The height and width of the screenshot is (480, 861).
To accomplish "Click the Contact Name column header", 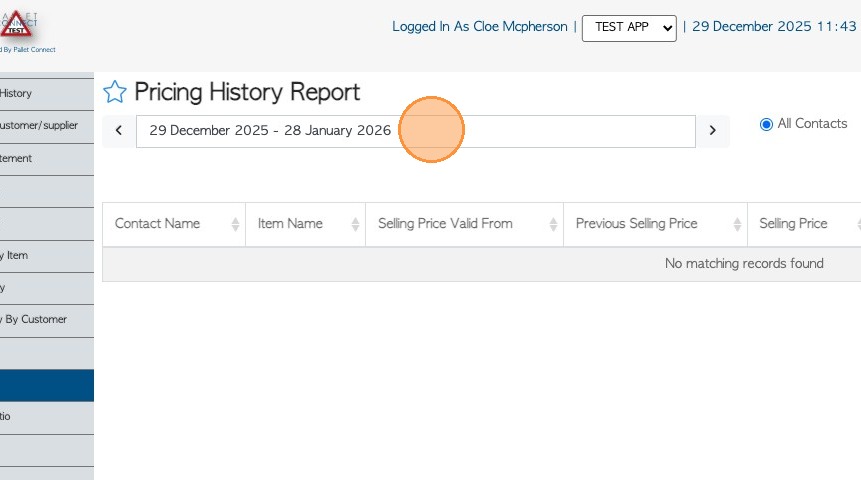I will (157, 224).
